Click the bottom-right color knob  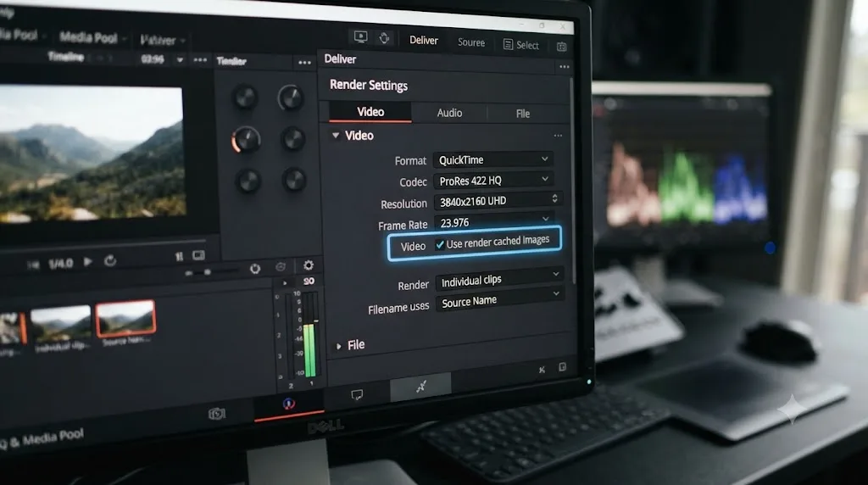[294, 180]
